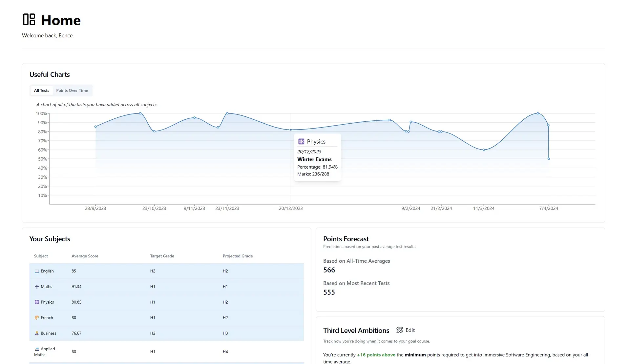
Task: Click the Business person icon
Action: (37, 333)
